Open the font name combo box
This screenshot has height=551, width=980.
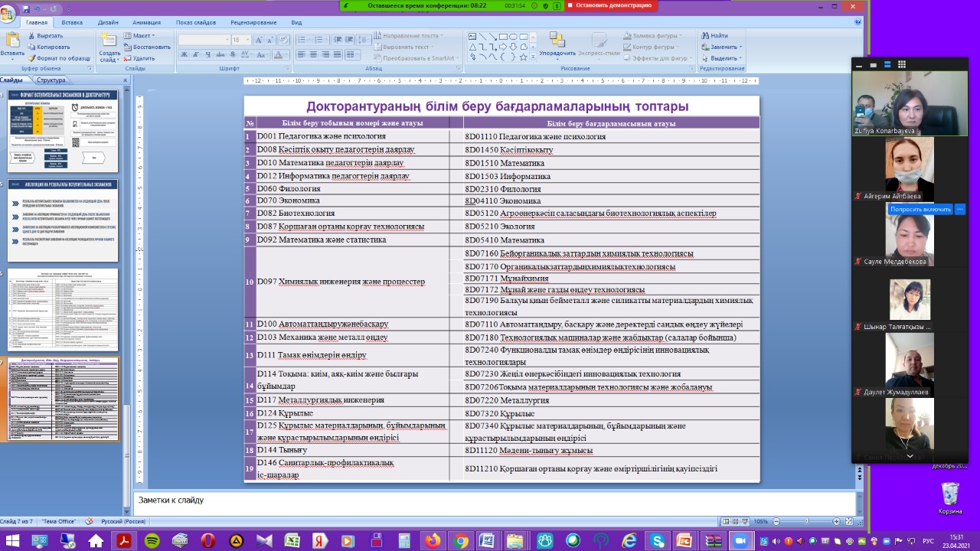[x=204, y=40]
